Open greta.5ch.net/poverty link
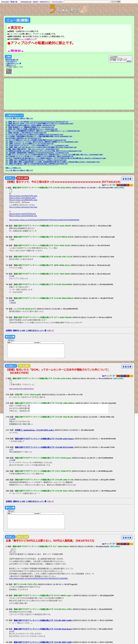 (x=21, y=389)
